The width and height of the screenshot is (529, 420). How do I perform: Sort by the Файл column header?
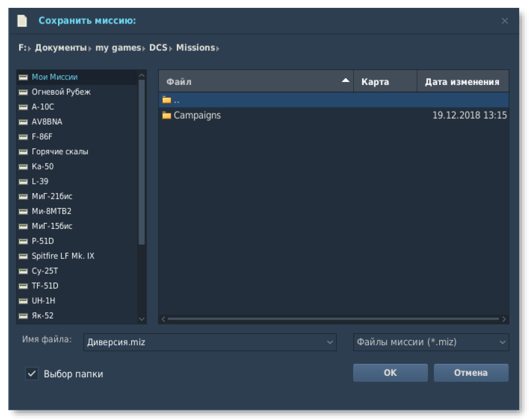(x=255, y=82)
